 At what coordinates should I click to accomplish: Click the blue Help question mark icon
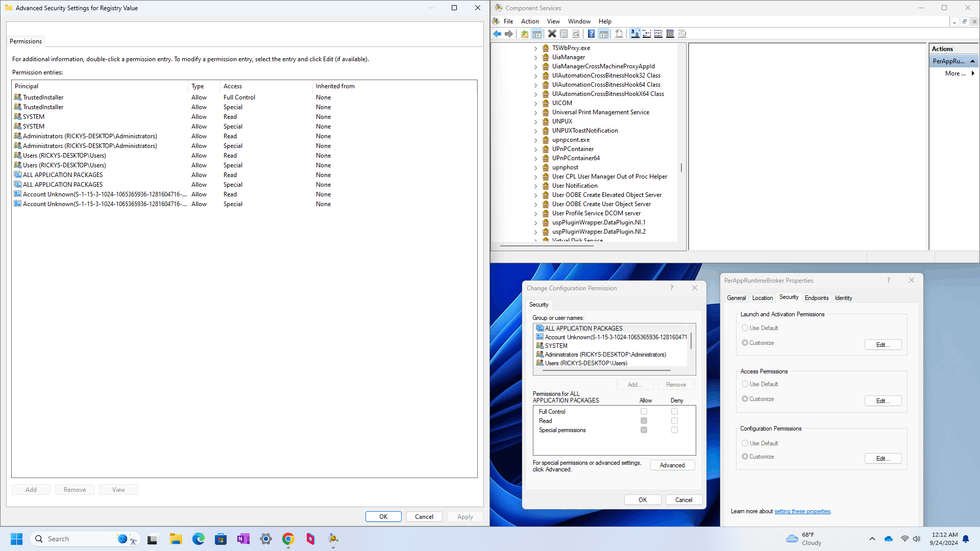[x=591, y=34]
